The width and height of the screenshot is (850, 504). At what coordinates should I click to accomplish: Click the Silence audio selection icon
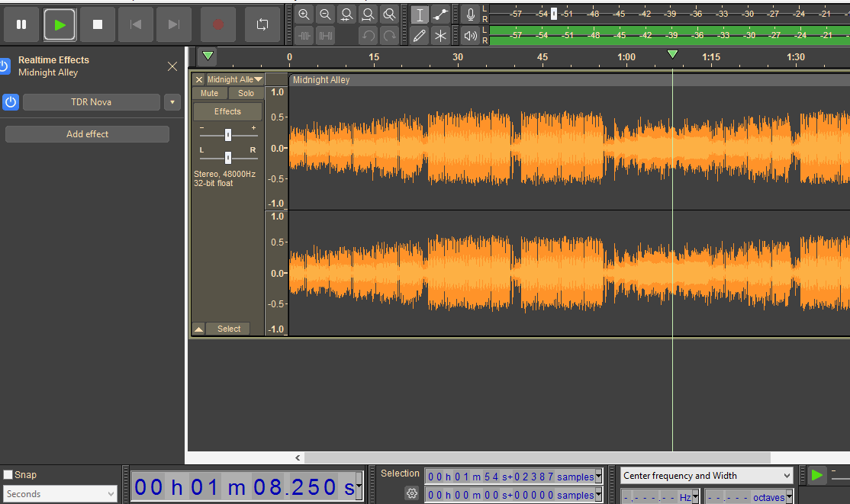(x=325, y=36)
